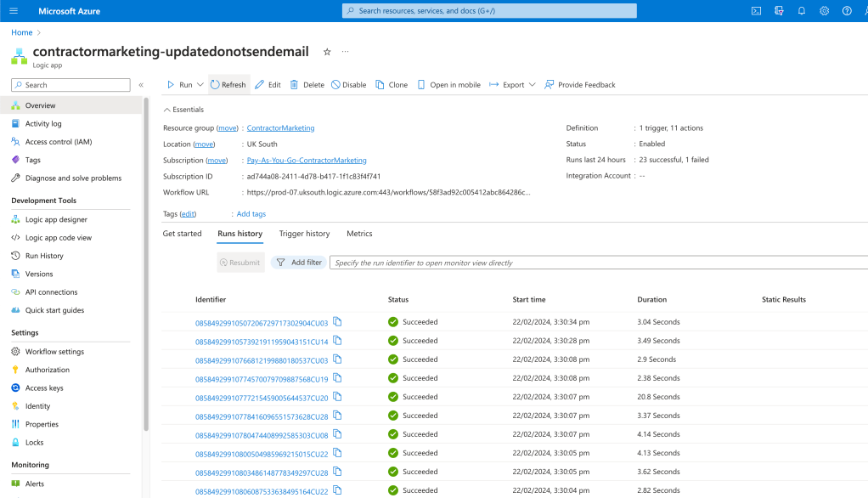Click the Add filter button

pos(299,263)
